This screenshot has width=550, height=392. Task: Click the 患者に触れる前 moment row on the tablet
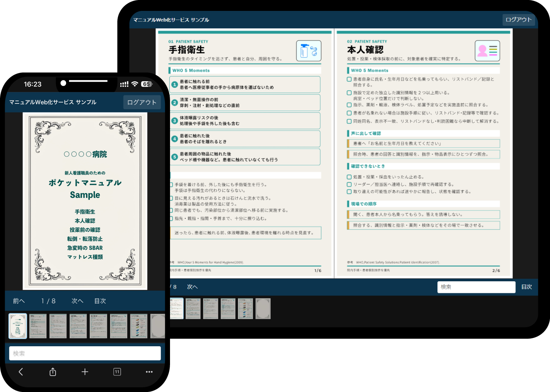pos(245,85)
